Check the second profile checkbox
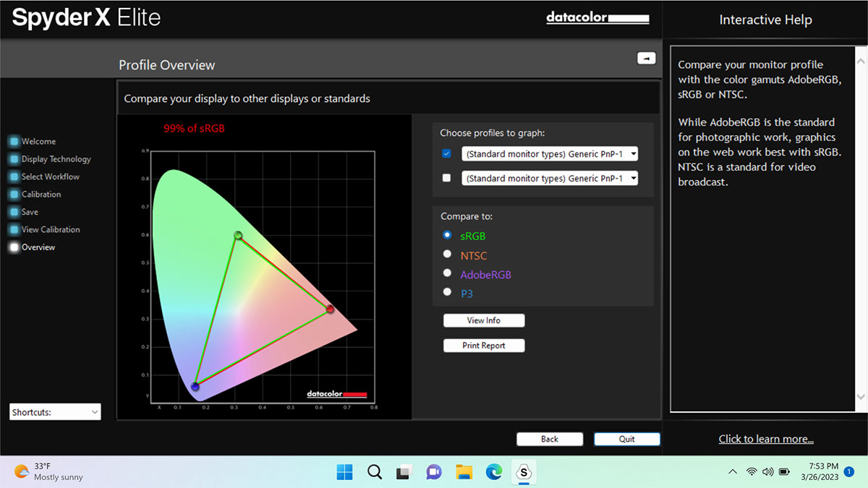The width and height of the screenshot is (868, 488). tap(446, 178)
